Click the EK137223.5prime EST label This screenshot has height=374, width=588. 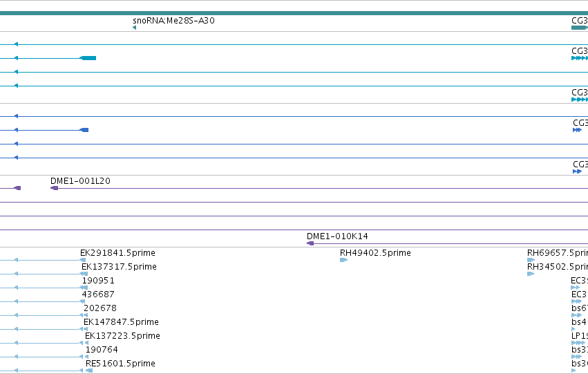[x=122, y=336]
